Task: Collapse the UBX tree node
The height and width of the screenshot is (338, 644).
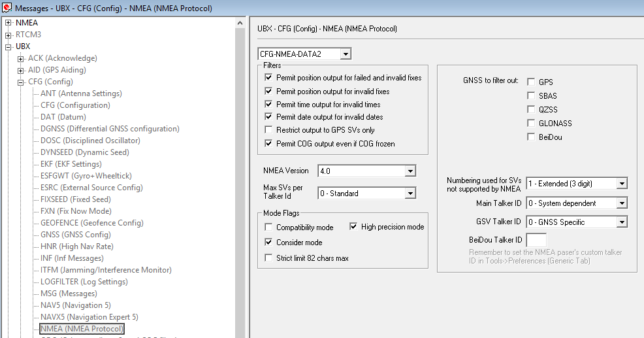Action: click(x=8, y=46)
